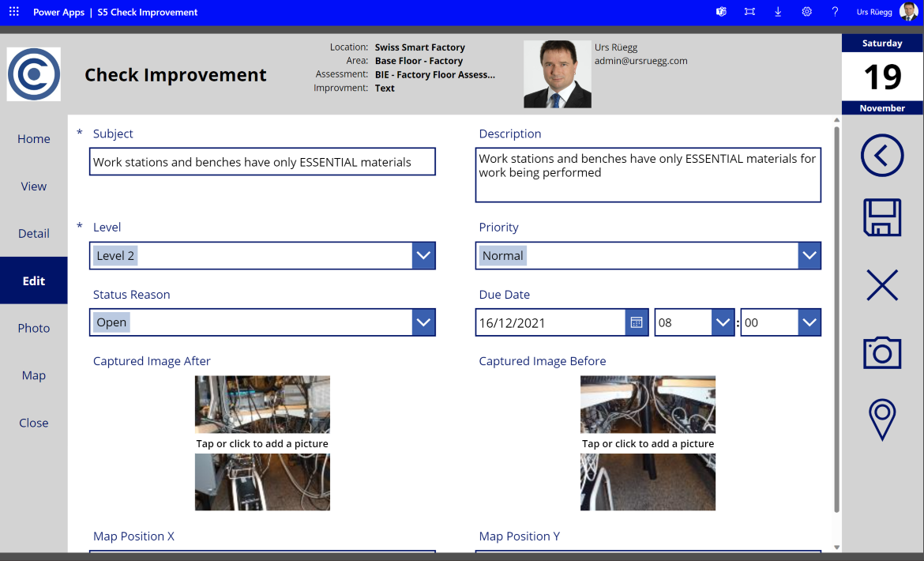The height and width of the screenshot is (561, 924).
Task: Open the Due Date calendar picker icon
Action: click(x=637, y=322)
